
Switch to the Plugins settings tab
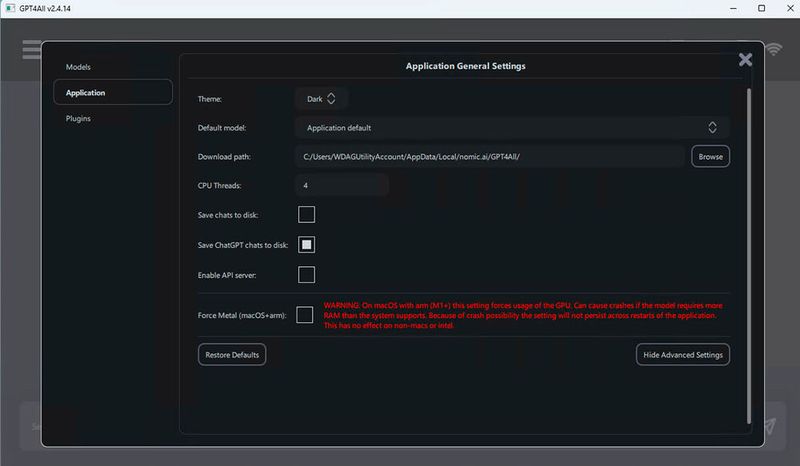pos(78,118)
